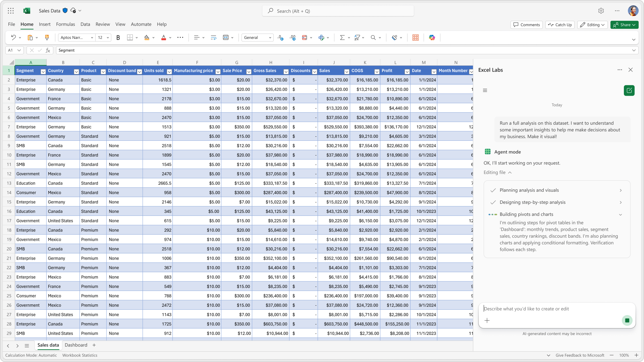The width and height of the screenshot is (644, 362).
Task: Open Copilot from the ribbon icon
Action: tap(432, 38)
